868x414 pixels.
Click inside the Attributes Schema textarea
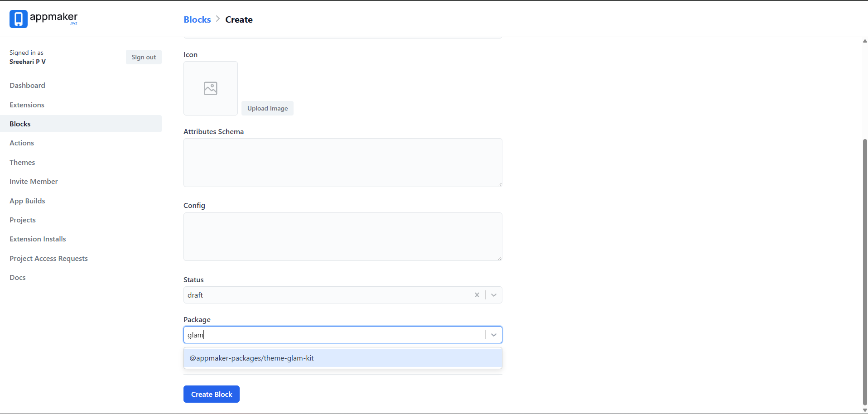[342, 162]
